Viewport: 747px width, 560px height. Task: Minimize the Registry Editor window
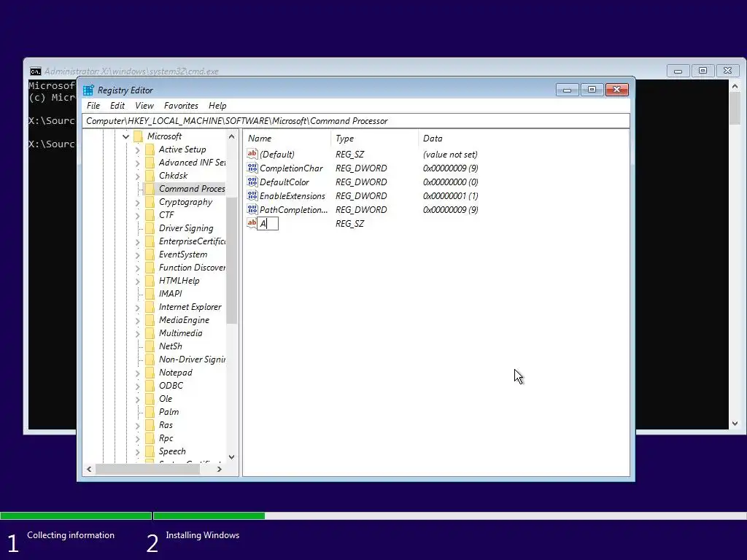[567, 90]
